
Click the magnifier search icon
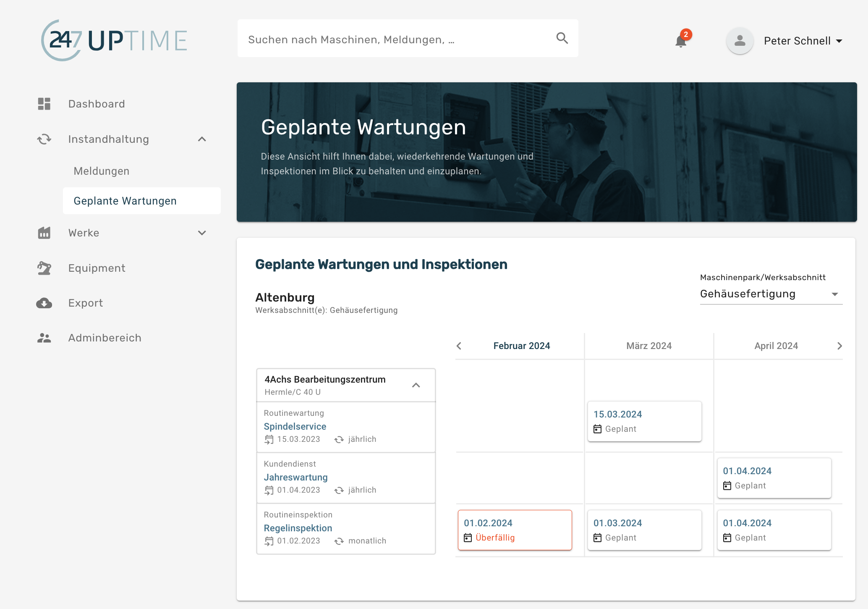pos(562,38)
